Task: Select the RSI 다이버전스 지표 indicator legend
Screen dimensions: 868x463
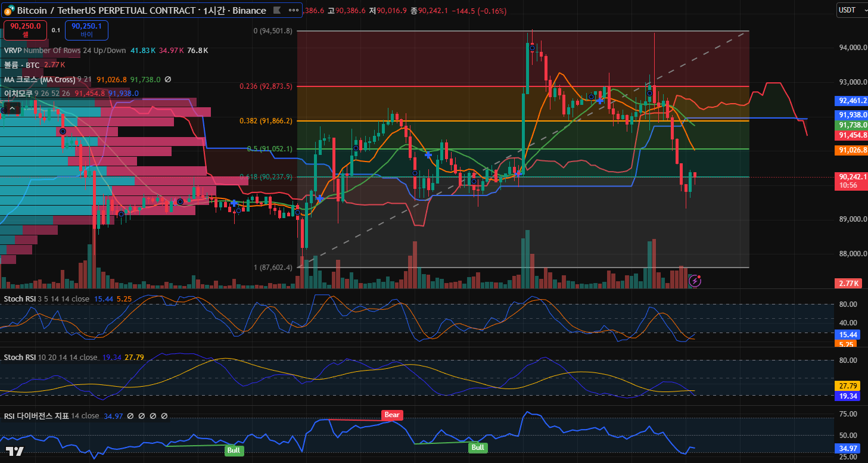Action: point(36,416)
